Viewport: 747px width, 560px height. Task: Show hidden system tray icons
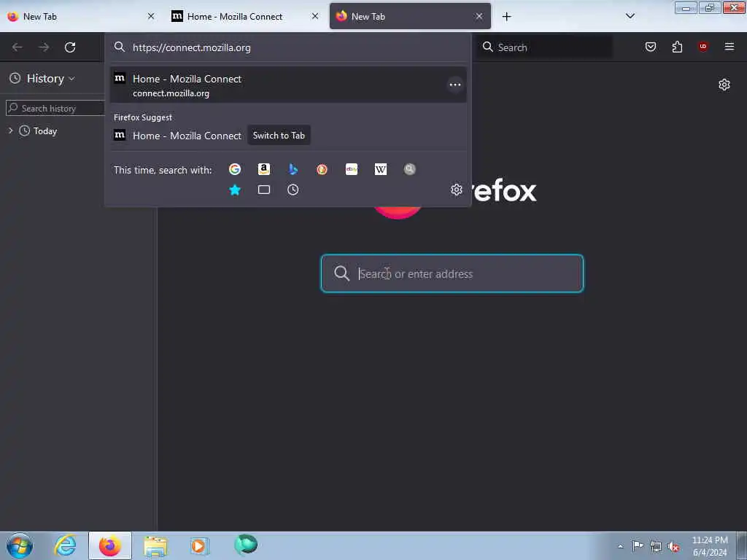[x=620, y=546]
